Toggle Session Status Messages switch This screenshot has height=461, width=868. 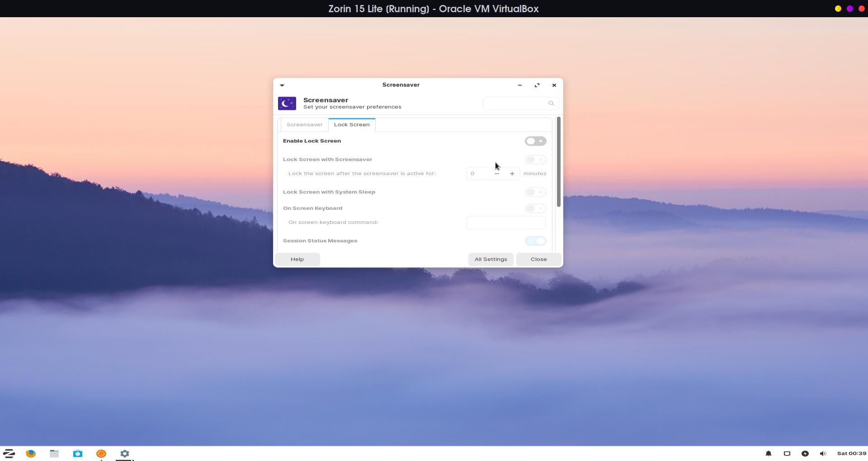535,241
